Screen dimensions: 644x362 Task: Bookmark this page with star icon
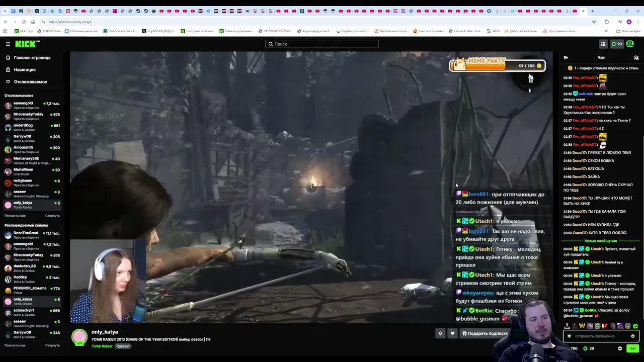point(594,22)
